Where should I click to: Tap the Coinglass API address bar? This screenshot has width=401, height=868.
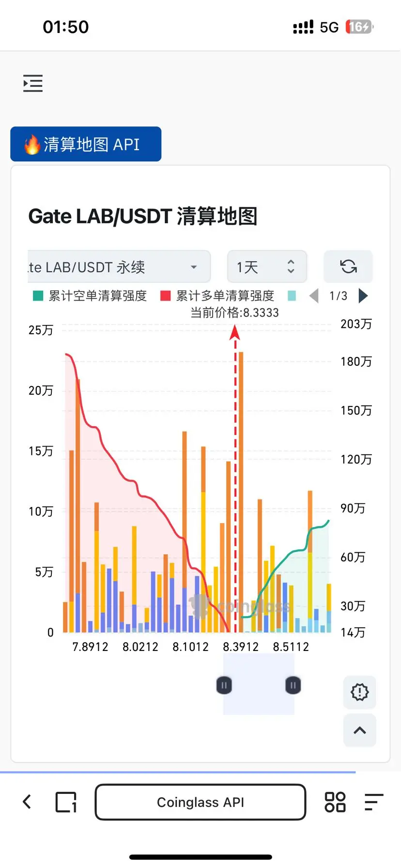pos(200,802)
